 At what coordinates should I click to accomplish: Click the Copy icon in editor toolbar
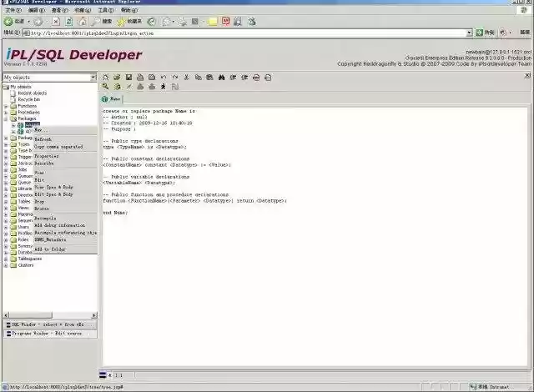[199, 78]
